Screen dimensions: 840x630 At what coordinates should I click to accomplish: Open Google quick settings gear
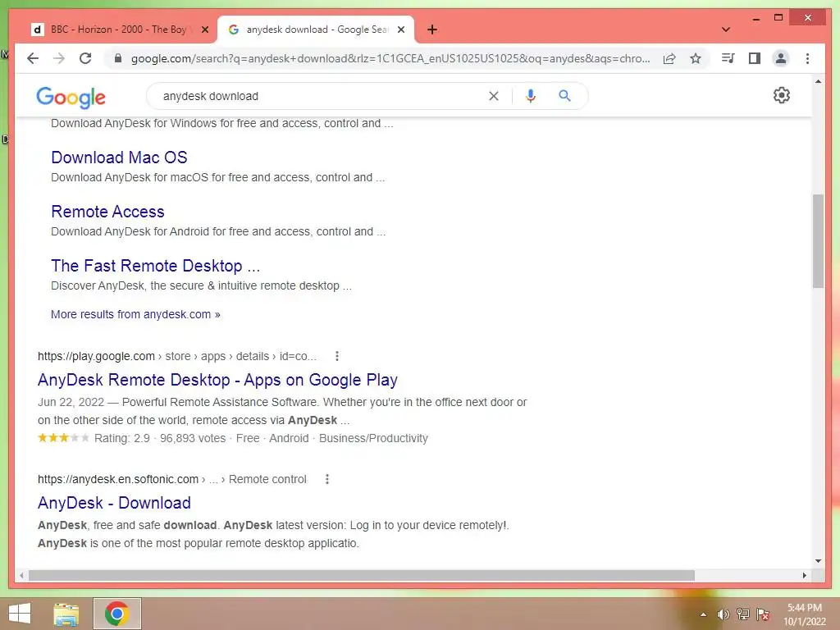(782, 95)
